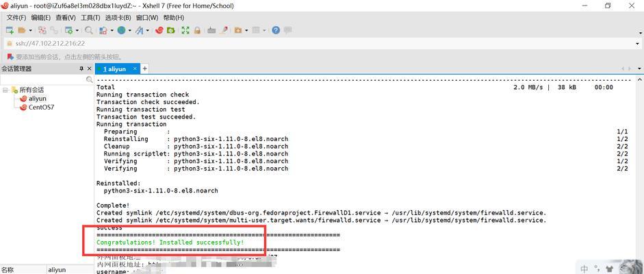Click the terminal scrollbar up arrow
The width and height of the screenshot is (644, 274).
640,80
